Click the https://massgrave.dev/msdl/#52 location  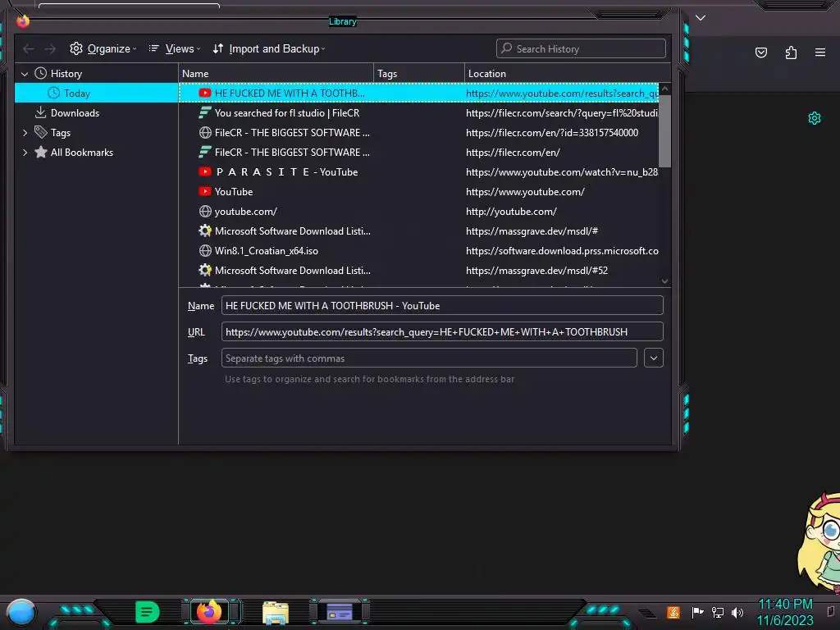click(536, 271)
